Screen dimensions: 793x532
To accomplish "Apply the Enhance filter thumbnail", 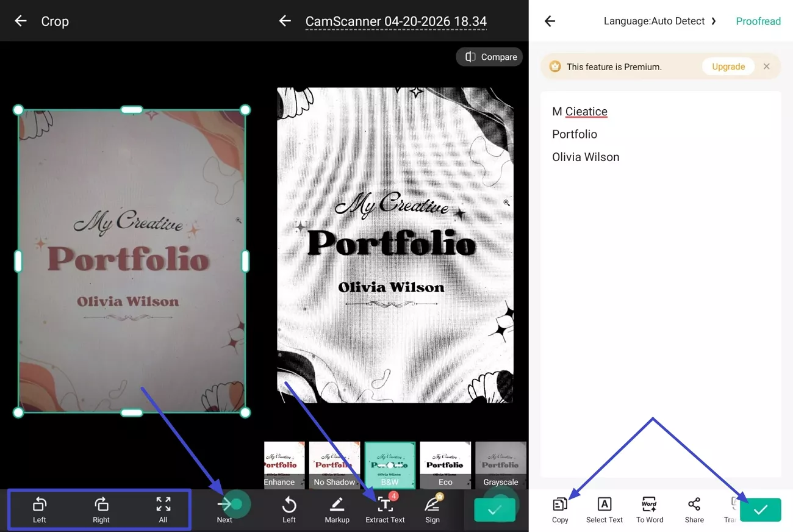I will coord(284,465).
